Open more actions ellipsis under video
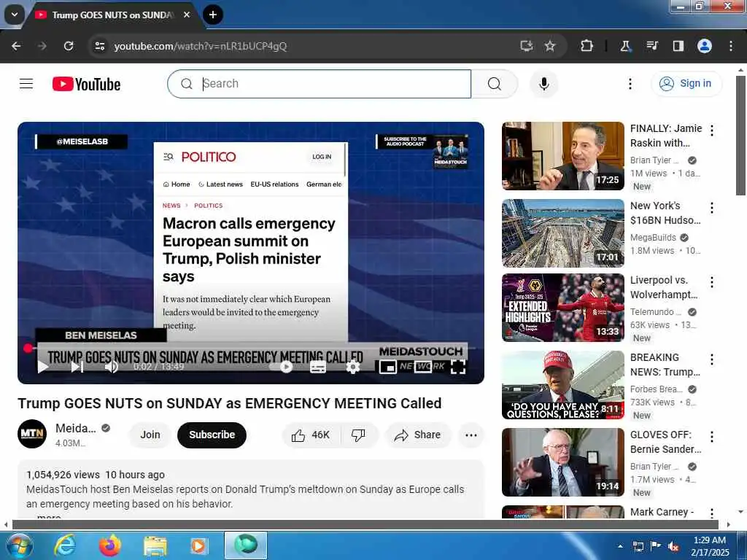Viewport: 747px width, 560px height. [x=471, y=435]
